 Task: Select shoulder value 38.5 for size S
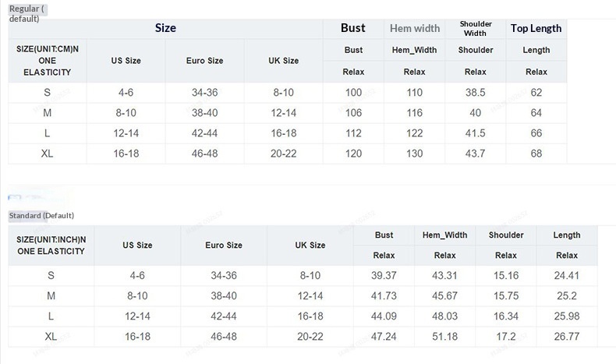tap(476, 93)
